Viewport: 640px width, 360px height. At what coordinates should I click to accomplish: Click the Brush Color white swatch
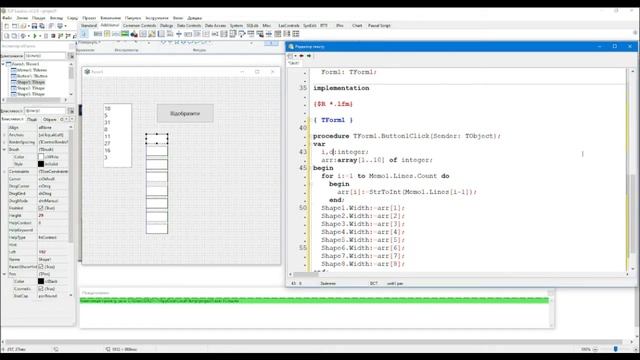pyautogui.click(x=41, y=157)
